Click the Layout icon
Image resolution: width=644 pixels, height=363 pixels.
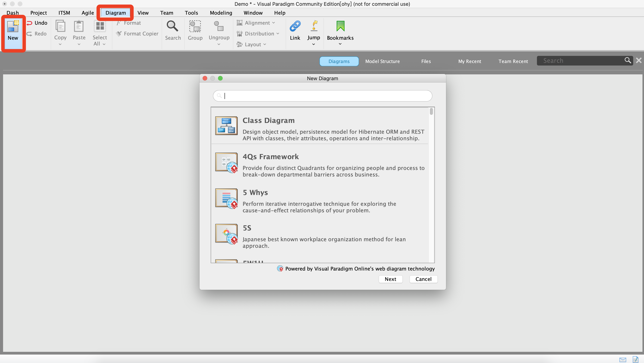[x=240, y=44]
